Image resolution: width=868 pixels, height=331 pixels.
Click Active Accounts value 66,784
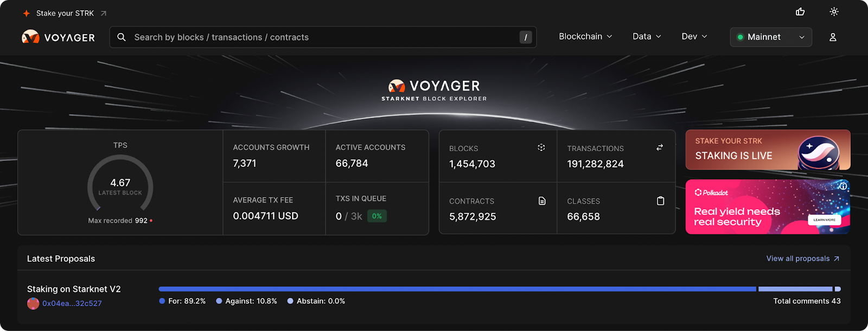pyautogui.click(x=352, y=164)
